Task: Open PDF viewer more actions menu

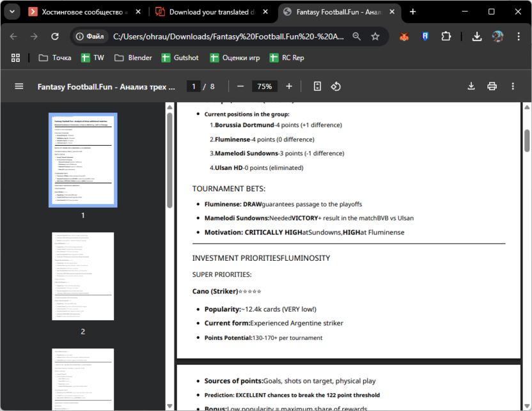Action: click(513, 86)
